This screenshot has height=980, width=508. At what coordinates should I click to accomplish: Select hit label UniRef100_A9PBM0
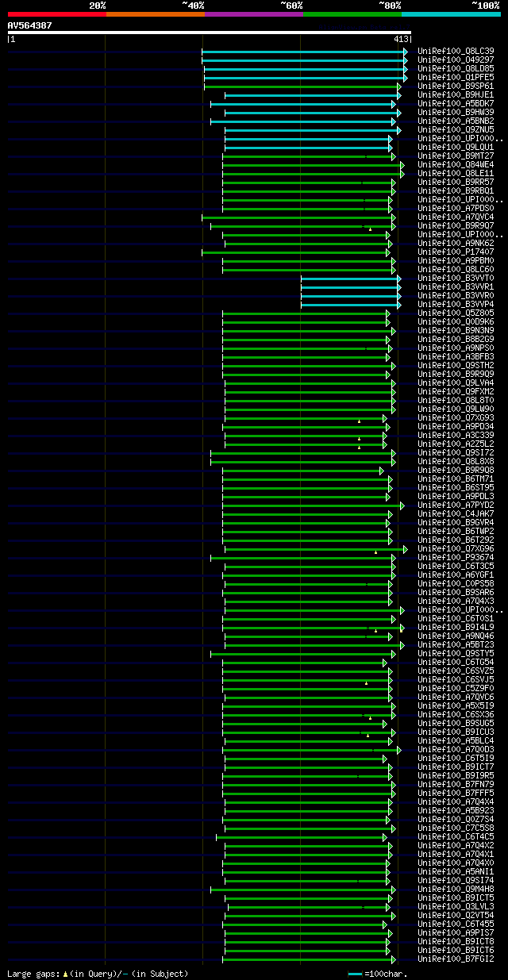click(456, 260)
